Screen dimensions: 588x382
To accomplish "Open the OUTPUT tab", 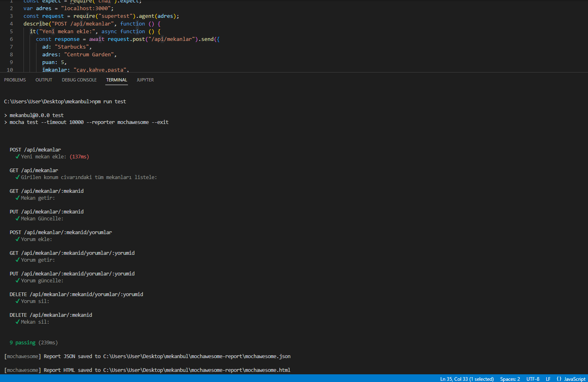I will pos(44,80).
